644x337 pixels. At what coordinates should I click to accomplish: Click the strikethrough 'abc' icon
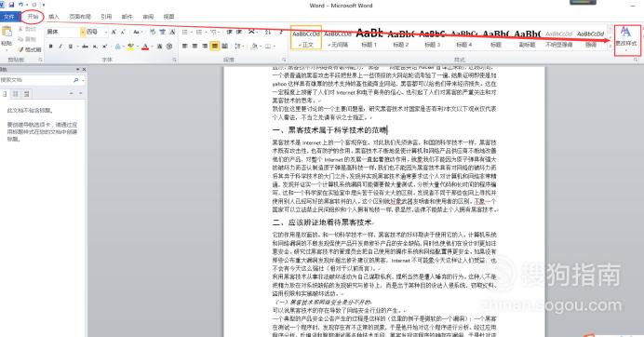coord(85,47)
